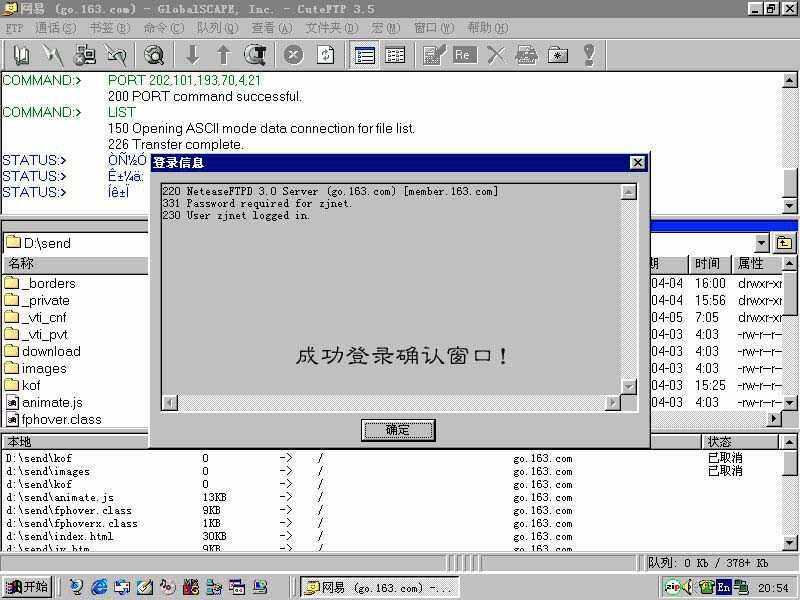Open the Site Manager book icon

(x=21, y=55)
